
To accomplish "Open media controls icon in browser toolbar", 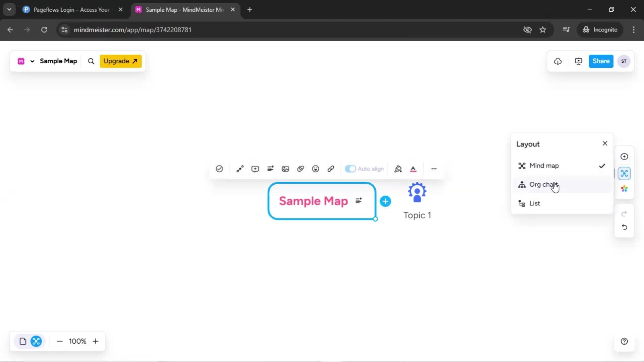I will point(566,29).
